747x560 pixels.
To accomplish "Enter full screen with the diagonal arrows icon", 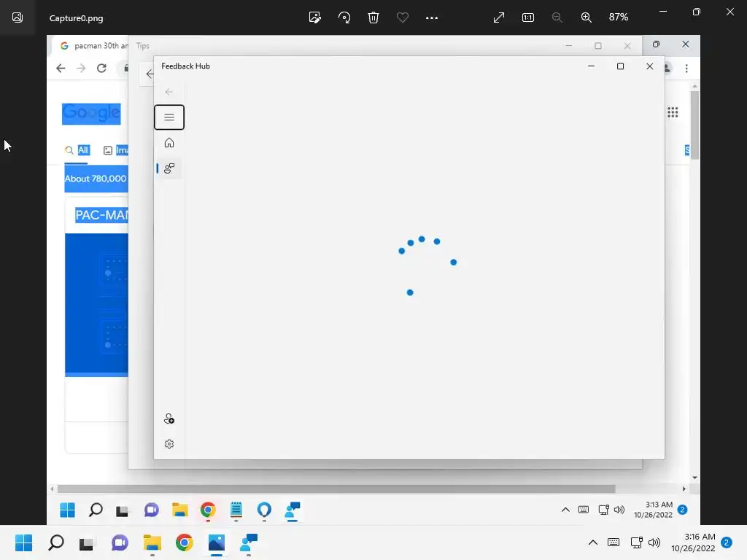I will pyautogui.click(x=499, y=17).
